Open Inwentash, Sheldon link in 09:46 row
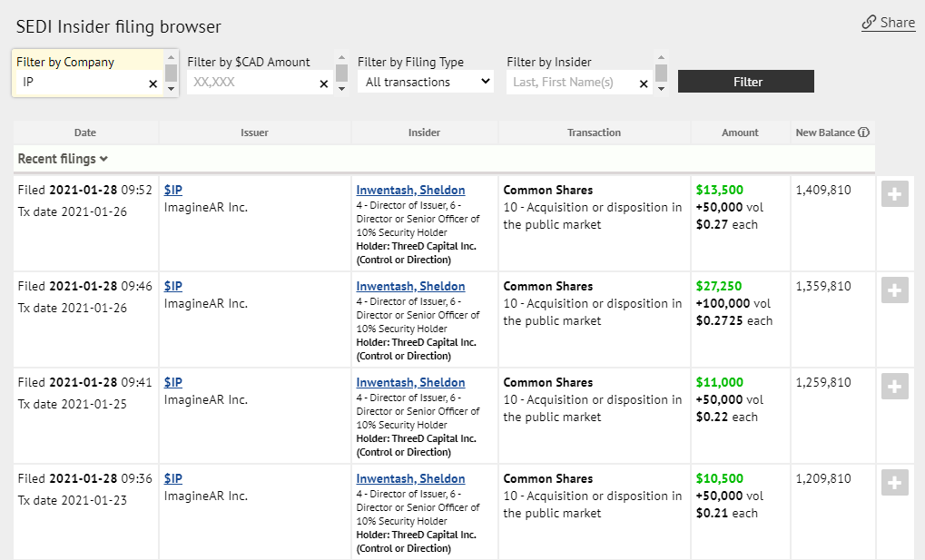 click(x=410, y=286)
